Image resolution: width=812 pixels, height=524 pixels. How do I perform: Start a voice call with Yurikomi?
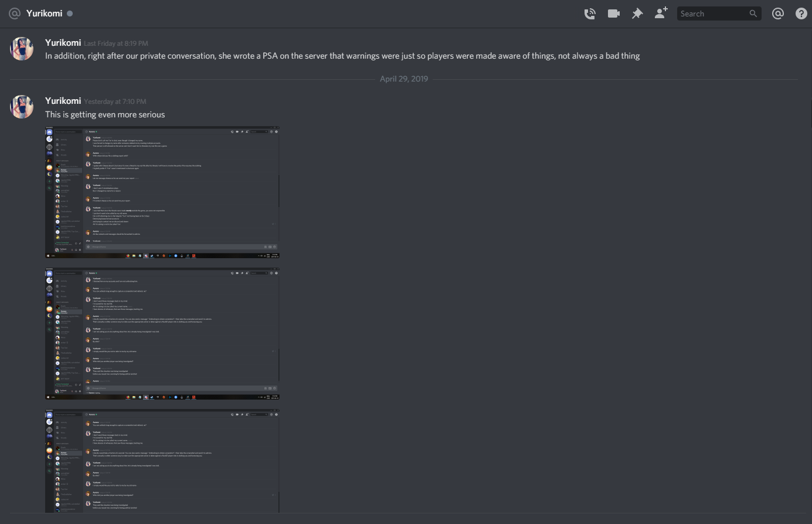point(590,13)
